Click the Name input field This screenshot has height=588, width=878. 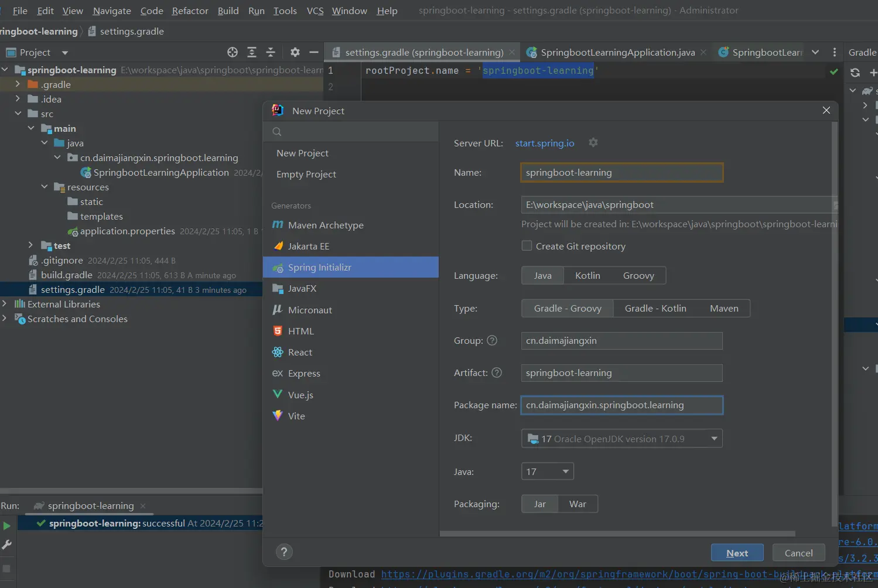click(x=622, y=172)
